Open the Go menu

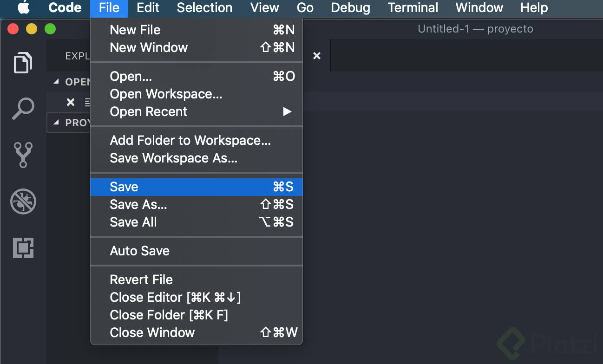[305, 8]
